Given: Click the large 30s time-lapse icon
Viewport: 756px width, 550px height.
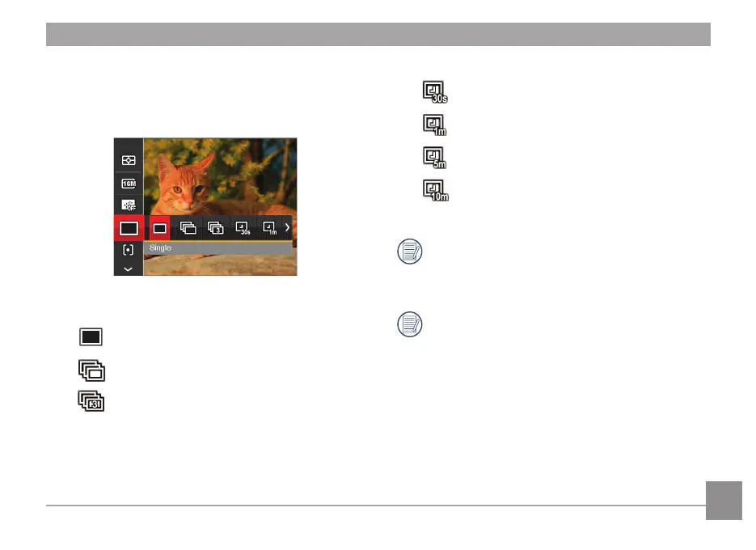Looking at the screenshot, I should click(435, 92).
